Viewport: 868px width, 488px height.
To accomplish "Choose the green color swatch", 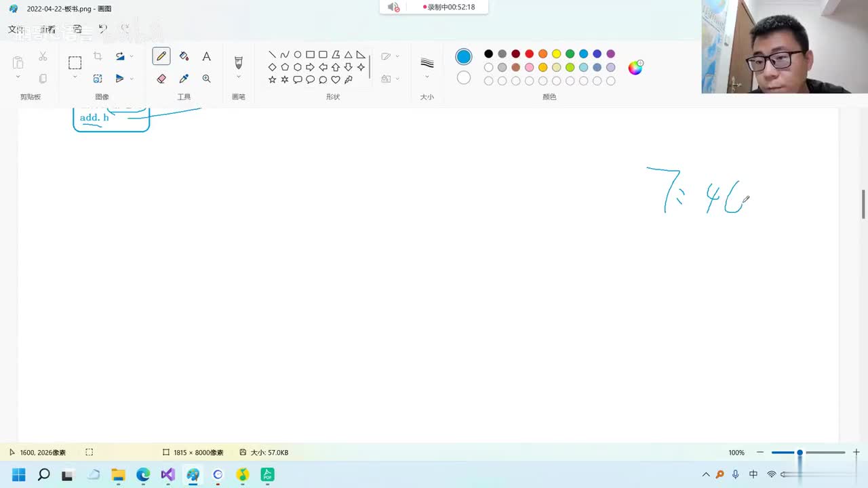I will 570,54.
